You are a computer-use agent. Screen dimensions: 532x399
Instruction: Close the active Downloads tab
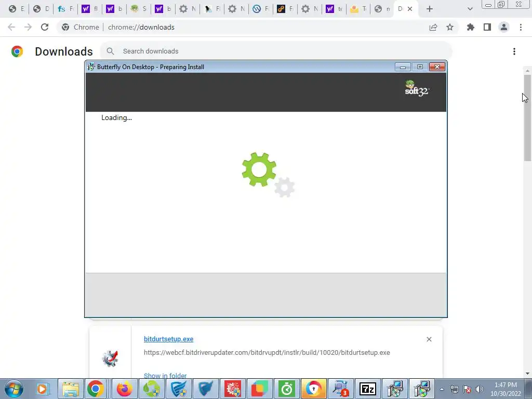[410, 9]
